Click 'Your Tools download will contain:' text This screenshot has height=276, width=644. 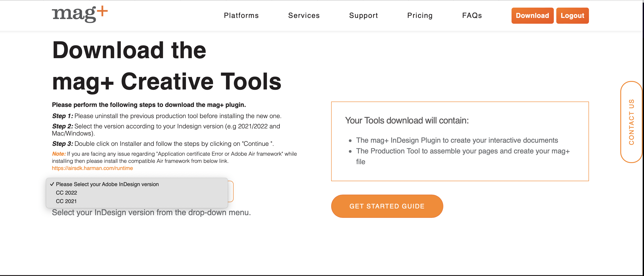click(x=407, y=120)
